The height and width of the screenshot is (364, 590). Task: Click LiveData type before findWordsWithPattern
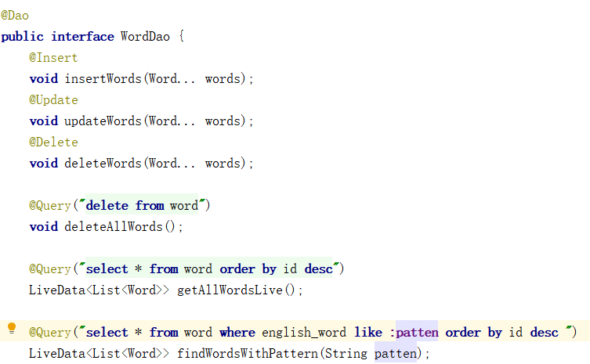pyautogui.click(x=57, y=354)
